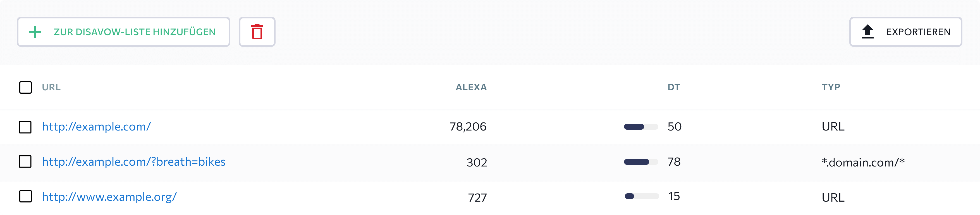
Task: Click the green plus icon
Action: point(35,32)
